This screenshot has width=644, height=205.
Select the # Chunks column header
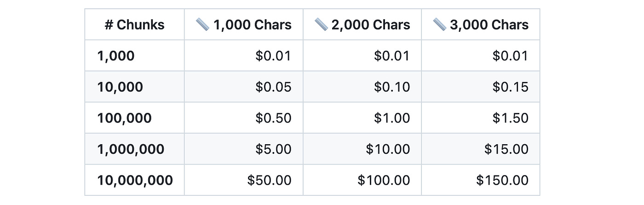coord(134,24)
